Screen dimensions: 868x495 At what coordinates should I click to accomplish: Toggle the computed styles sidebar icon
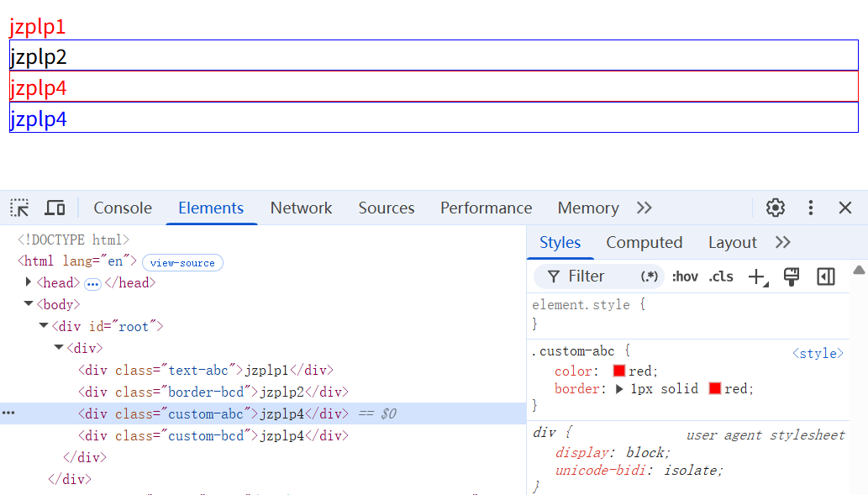click(x=826, y=276)
